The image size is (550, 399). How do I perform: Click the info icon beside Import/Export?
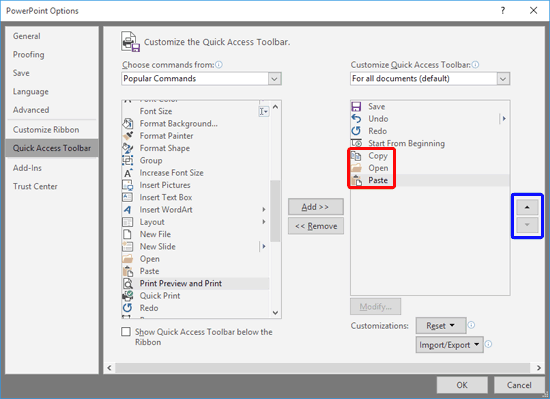[x=488, y=344]
